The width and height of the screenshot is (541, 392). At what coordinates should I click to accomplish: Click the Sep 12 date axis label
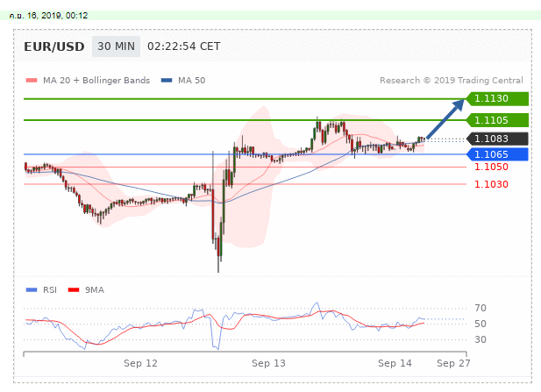(x=140, y=363)
